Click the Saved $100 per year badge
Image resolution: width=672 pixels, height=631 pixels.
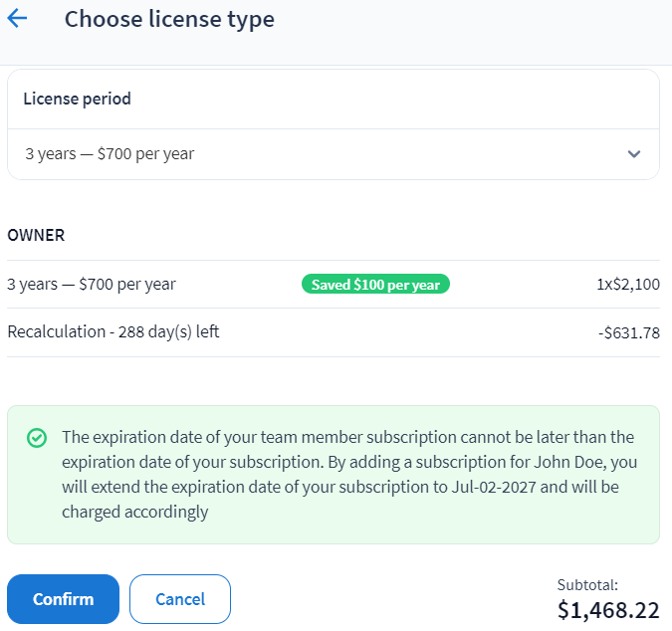[x=375, y=285]
